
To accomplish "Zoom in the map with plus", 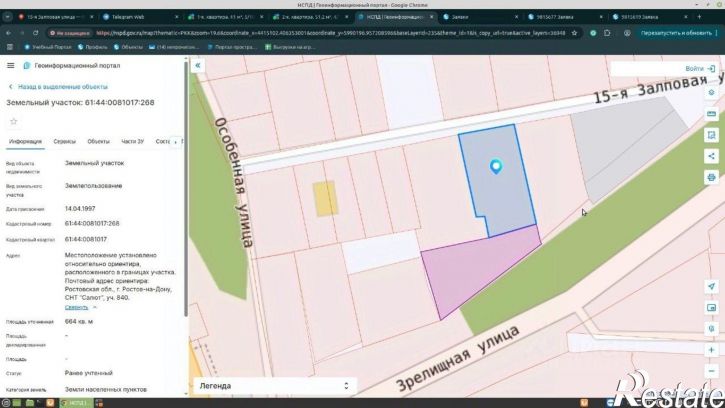I will point(712,350).
